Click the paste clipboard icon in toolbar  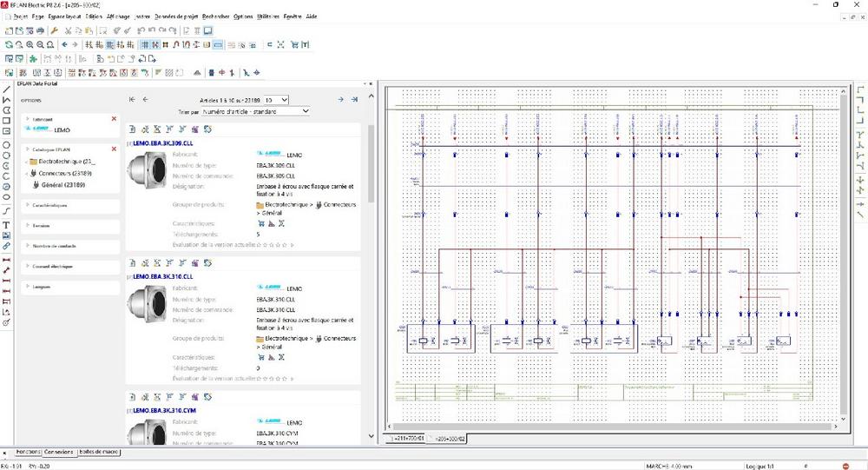click(x=89, y=31)
